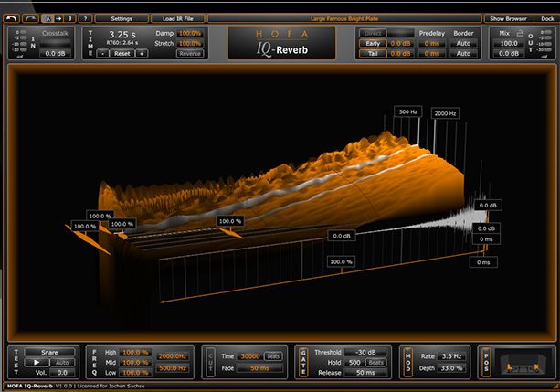Click the High frequency 100.0 % value
The image size is (560, 392).
[x=135, y=353]
